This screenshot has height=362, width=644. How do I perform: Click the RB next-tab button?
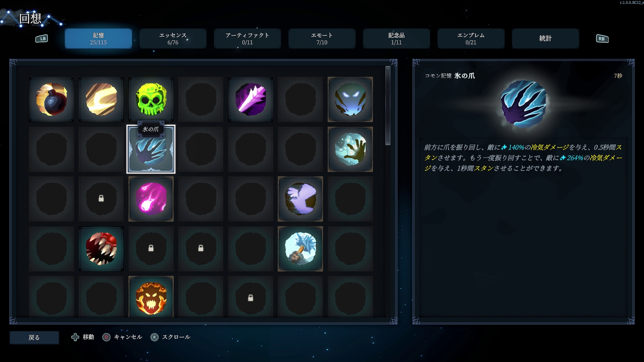tap(602, 39)
